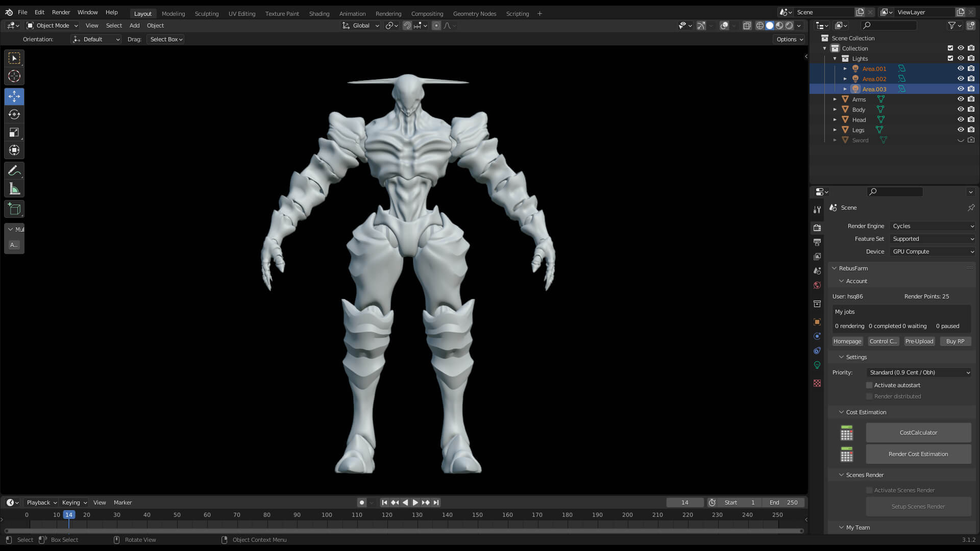Open the Priority Standard dropdown
Screen dimensions: 980x551
(x=919, y=372)
